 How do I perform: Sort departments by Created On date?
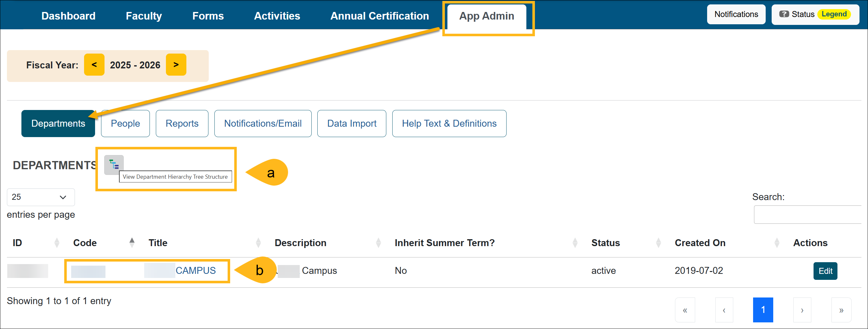[x=777, y=242]
